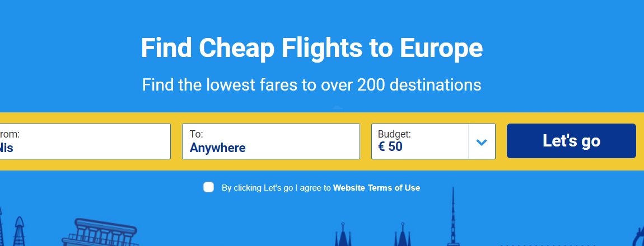Click the 'Anywhere' destination text

tap(218, 148)
